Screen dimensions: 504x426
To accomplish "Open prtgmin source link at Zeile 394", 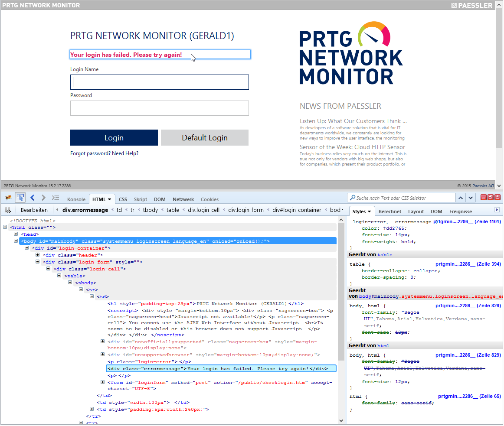I will coord(468,264).
